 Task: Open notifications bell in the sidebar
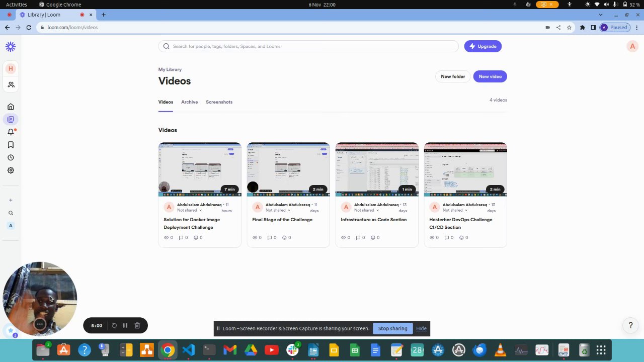[x=11, y=132]
